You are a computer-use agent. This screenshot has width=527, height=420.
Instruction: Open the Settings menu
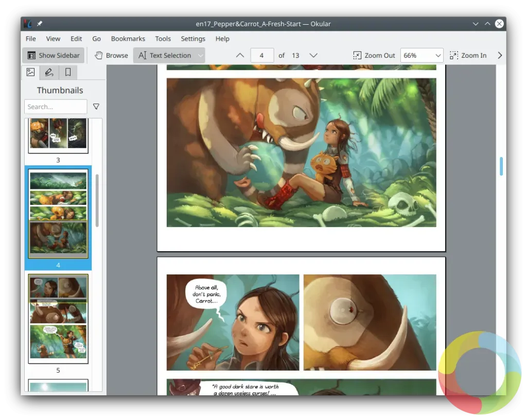tap(193, 39)
